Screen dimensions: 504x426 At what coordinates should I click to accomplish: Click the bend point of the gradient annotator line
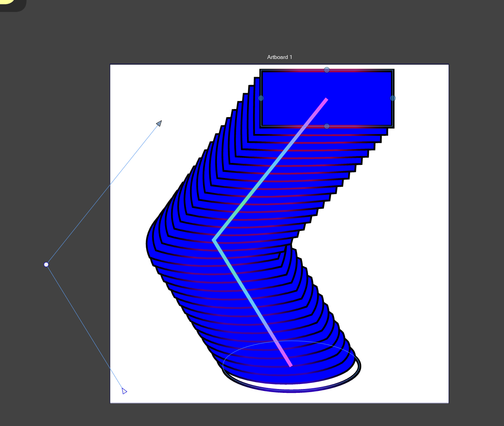click(x=214, y=240)
